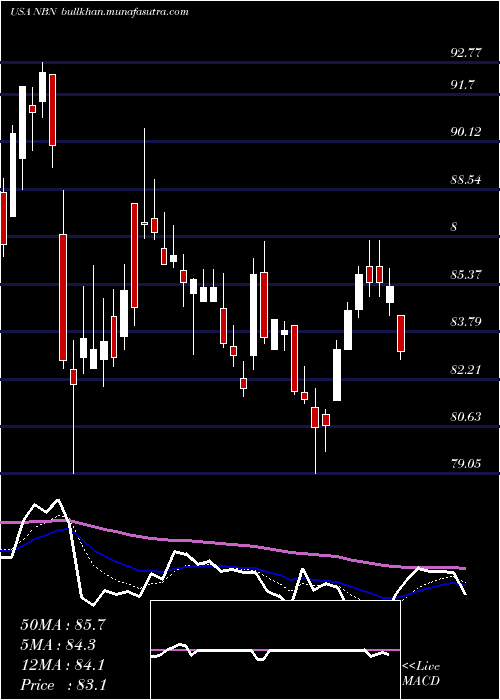Click the <<Live MACD label
Viewport: 500px width, 700px height.
click(x=421, y=673)
